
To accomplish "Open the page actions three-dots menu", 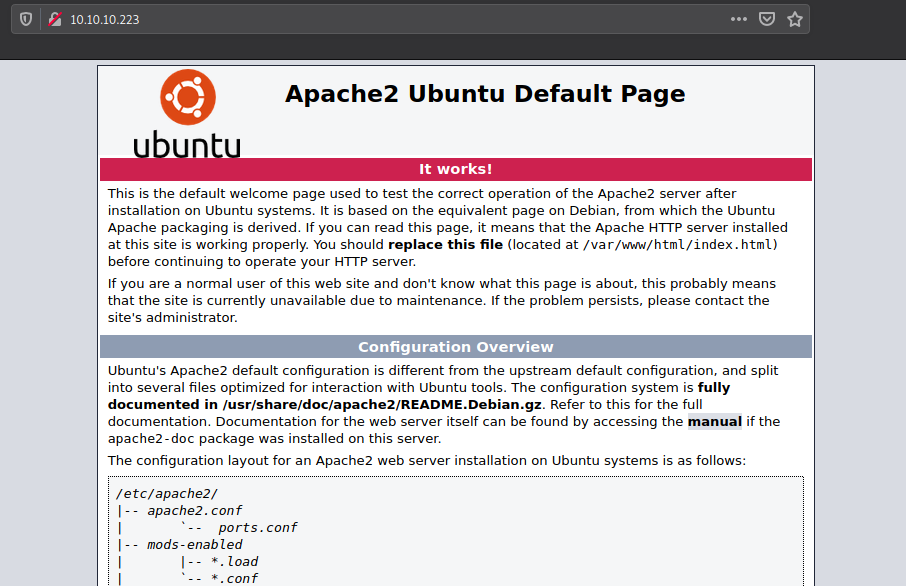I will (x=738, y=19).
